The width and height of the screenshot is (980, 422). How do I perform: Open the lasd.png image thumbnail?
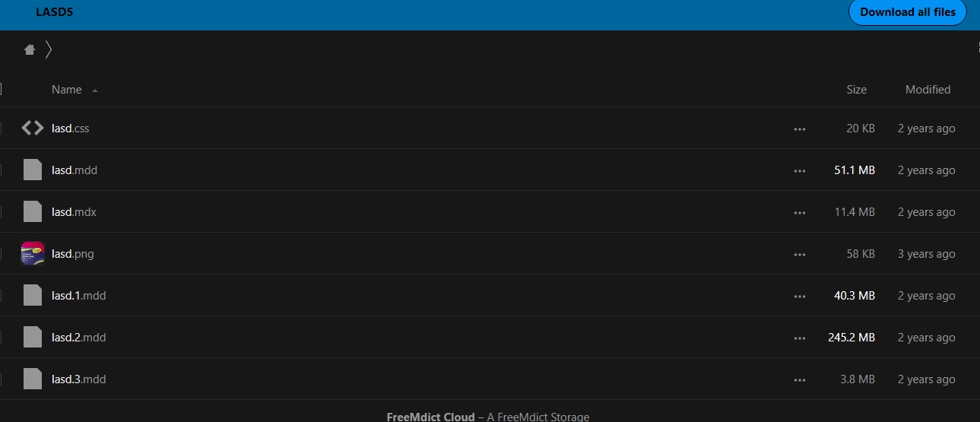pyautogui.click(x=33, y=254)
